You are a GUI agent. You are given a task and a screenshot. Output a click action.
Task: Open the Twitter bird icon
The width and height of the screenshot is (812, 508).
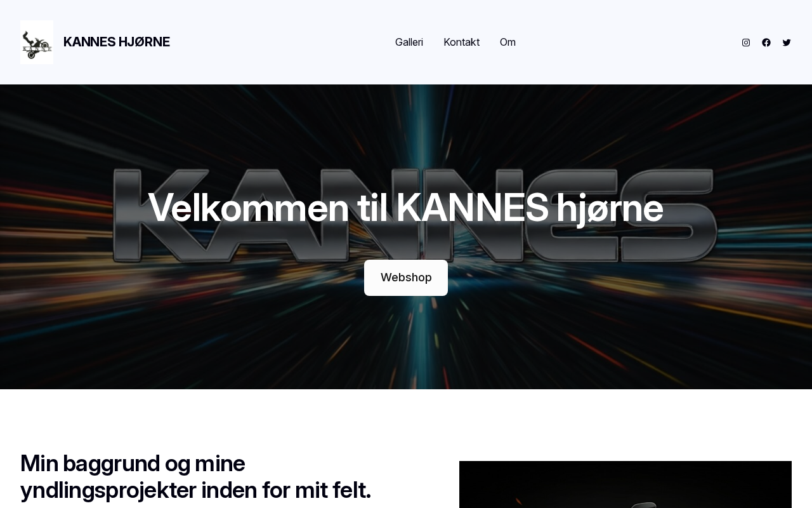pos(787,43)
